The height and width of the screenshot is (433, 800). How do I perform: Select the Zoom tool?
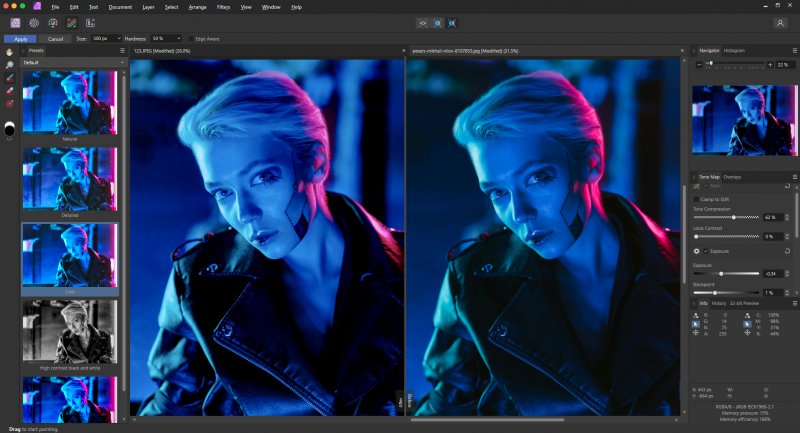9,65
